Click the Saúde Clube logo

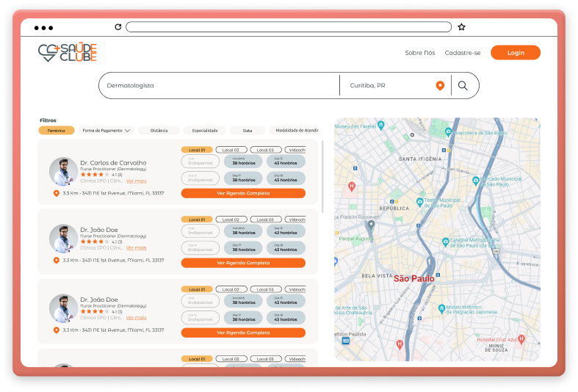coord(67,53)
